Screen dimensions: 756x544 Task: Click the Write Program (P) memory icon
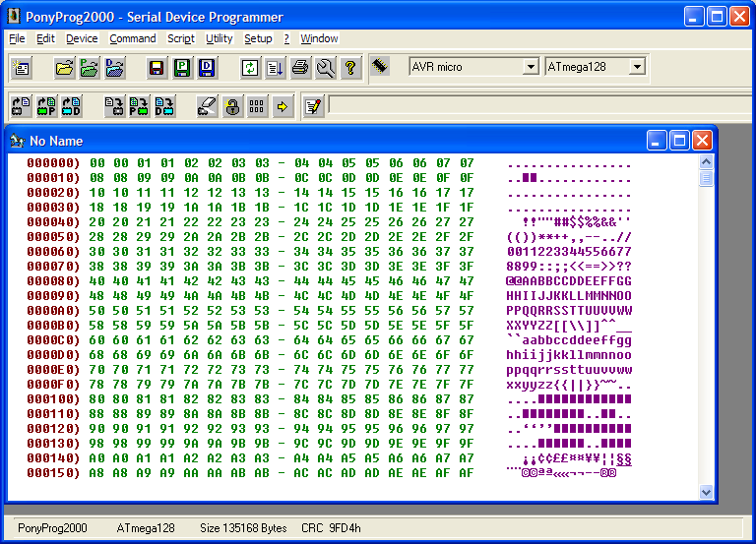coord(139,106)
